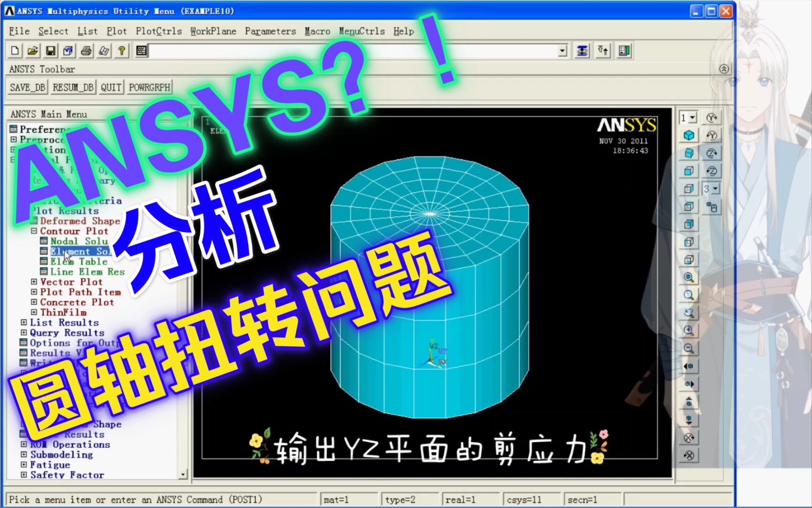Expand the Query Results tree node
The image size is (812, 508).
[23, 333]
